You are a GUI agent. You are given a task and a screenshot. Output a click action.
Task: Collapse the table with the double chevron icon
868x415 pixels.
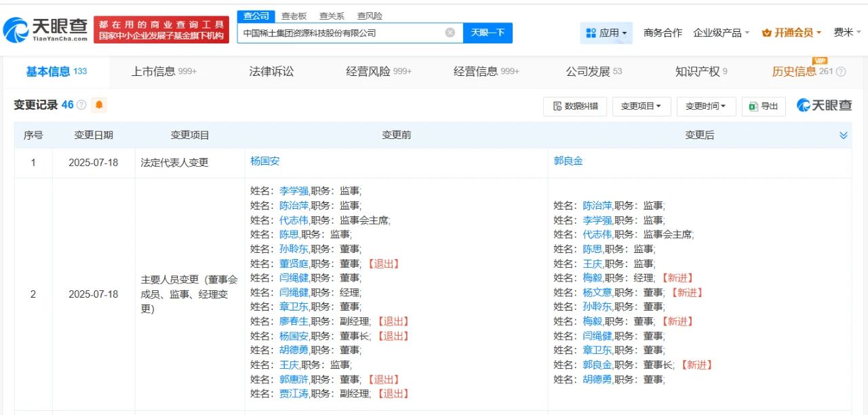tap(844, 134)
